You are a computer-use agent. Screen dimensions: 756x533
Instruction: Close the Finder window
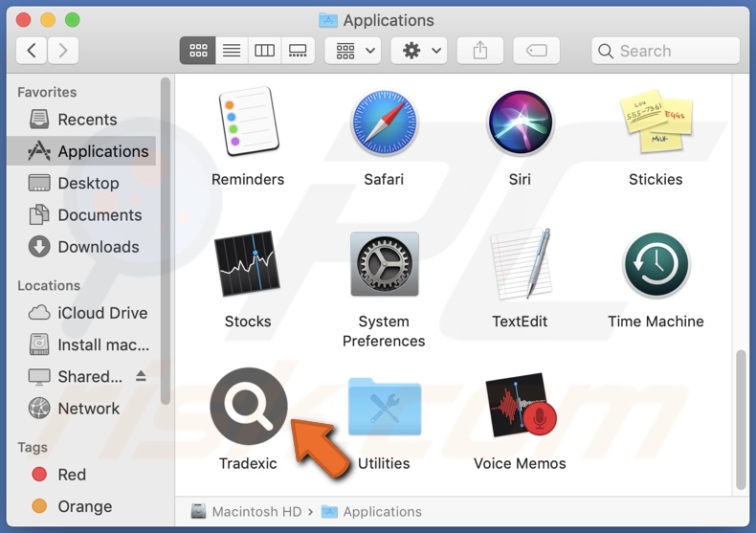23,20
